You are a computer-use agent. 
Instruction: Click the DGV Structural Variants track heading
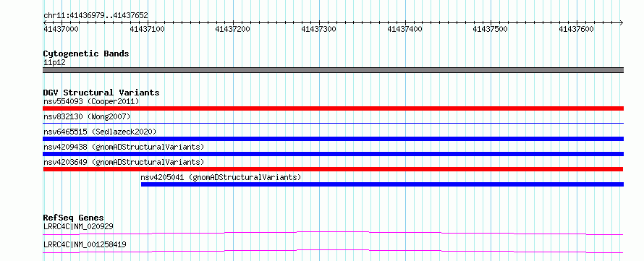click(101, 93)
